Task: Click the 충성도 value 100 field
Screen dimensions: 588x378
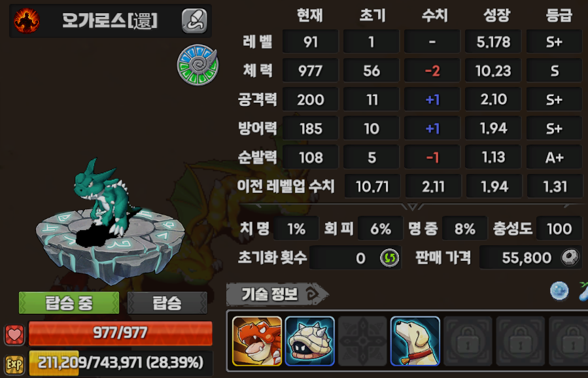Action: click(559, 228)
